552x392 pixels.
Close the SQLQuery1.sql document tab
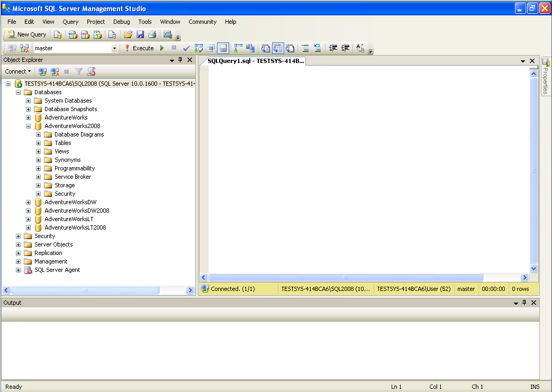tap(532, 61)
